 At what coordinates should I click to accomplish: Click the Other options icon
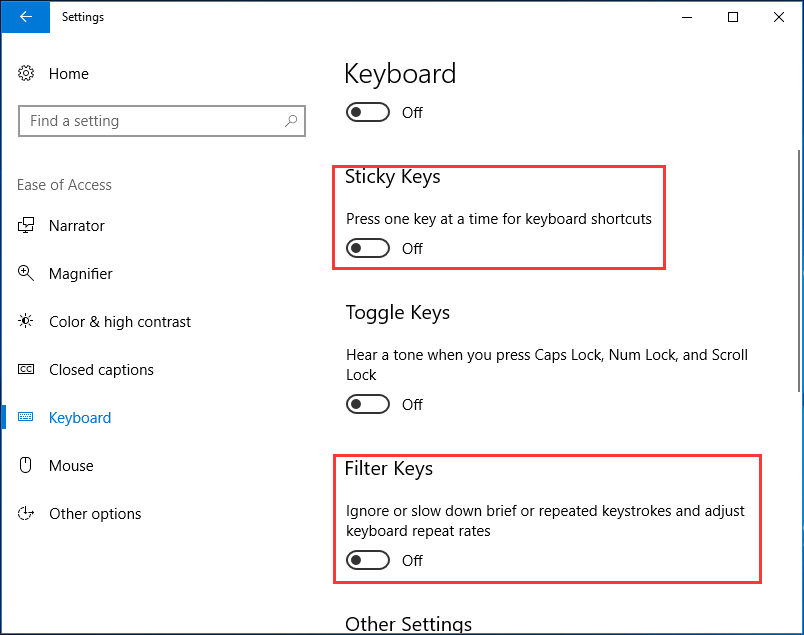pyautogui.click(x=27, y=514)
